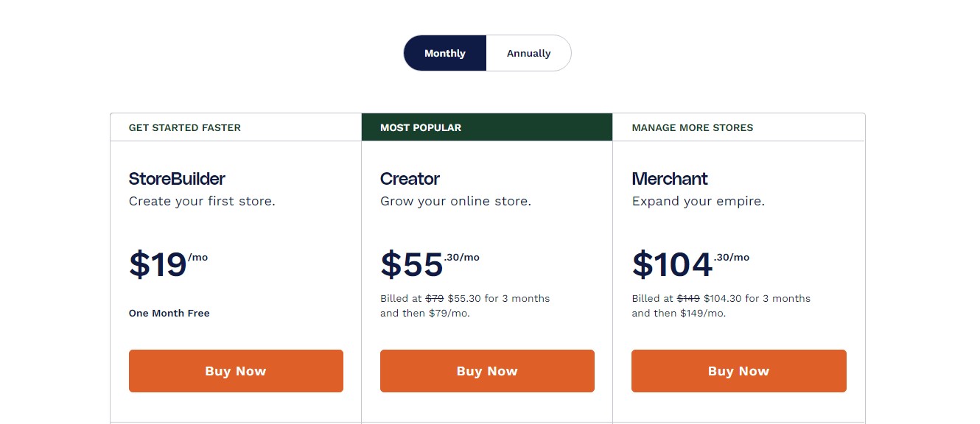Click the Get Started Faster header label

185,127
